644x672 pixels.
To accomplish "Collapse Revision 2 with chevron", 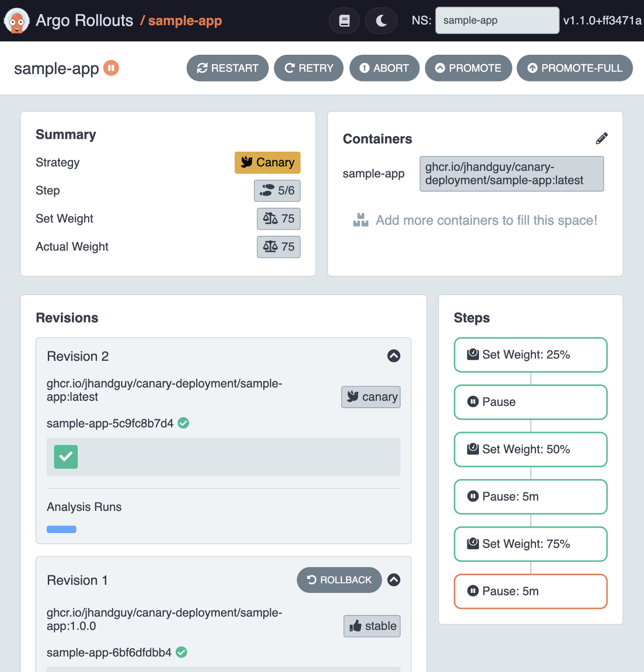I will pos(394,356).
